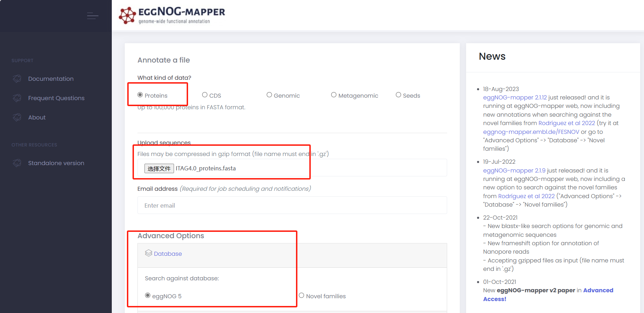
Task: Select the Proteins data type
Action: click(x=140, y=95)
